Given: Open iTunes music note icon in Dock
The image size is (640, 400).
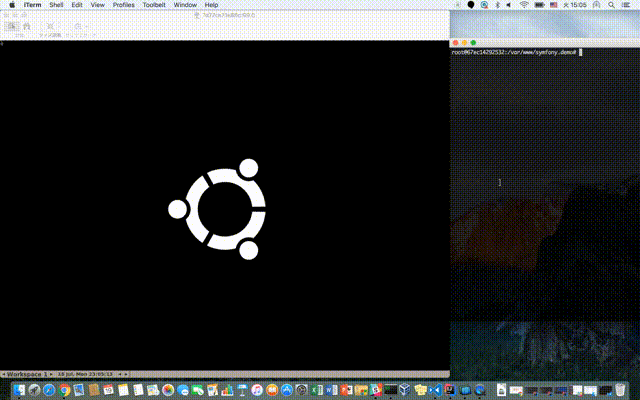Looking at the screenshot, I should [x=257, y=390].
